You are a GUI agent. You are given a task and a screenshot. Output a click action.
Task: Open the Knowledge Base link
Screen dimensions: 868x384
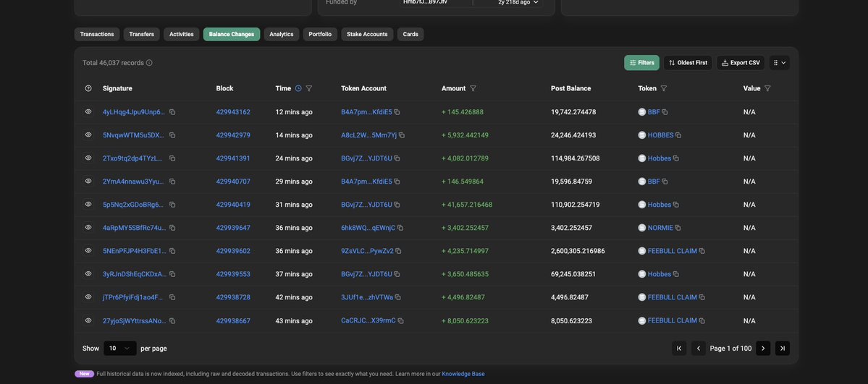coord(463,374)
